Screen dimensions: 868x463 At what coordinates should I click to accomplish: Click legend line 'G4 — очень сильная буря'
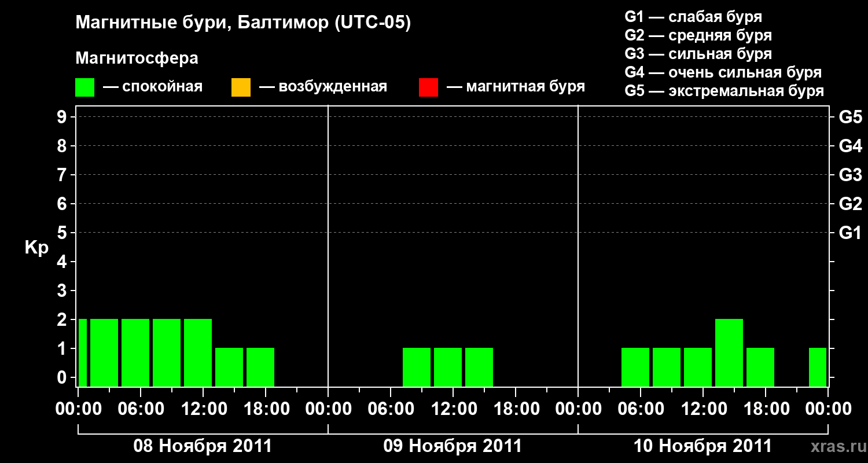click(723, 72)
